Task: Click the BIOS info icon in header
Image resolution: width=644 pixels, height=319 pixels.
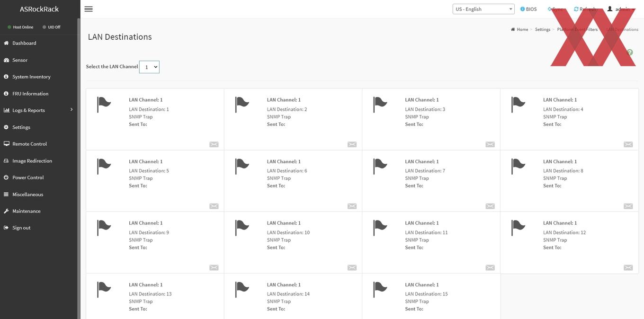Action: [523, 9]
